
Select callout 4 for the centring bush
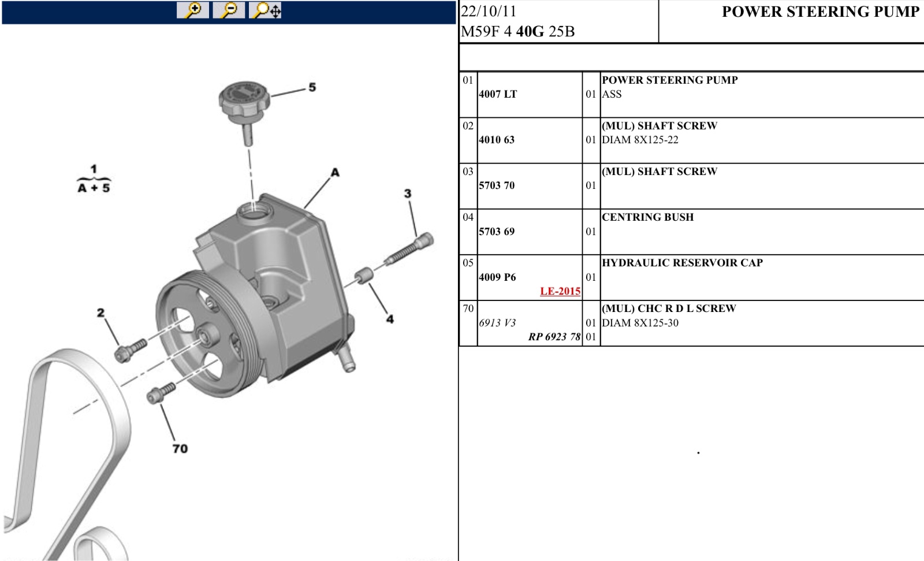pyautogui.click(x=390, y=319)
